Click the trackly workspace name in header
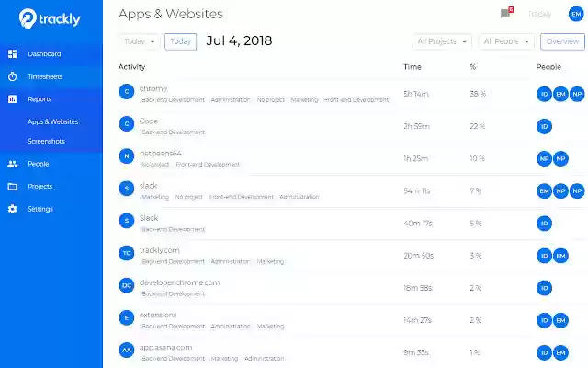The image size is (588, 368). (x=539, y=15)
